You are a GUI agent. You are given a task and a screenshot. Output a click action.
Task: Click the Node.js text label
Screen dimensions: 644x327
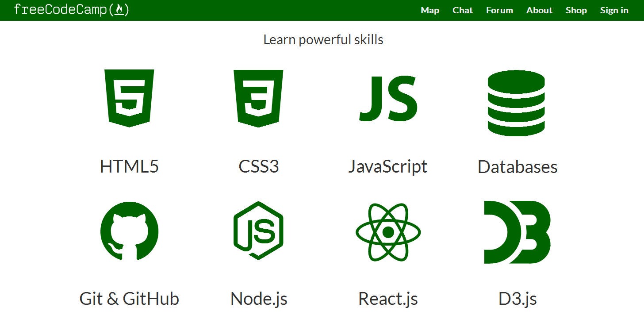coord(259,299)
